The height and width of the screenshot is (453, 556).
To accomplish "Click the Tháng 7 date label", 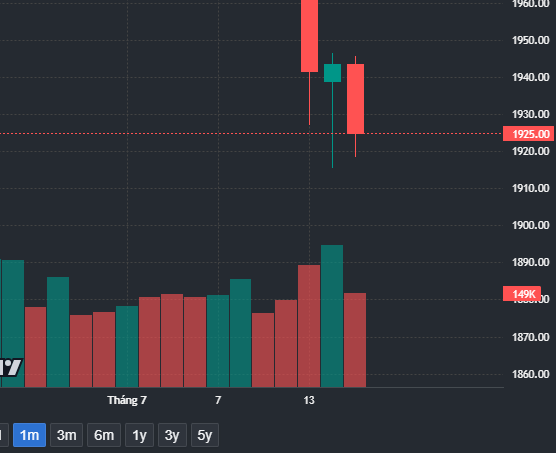I will 127,400.
